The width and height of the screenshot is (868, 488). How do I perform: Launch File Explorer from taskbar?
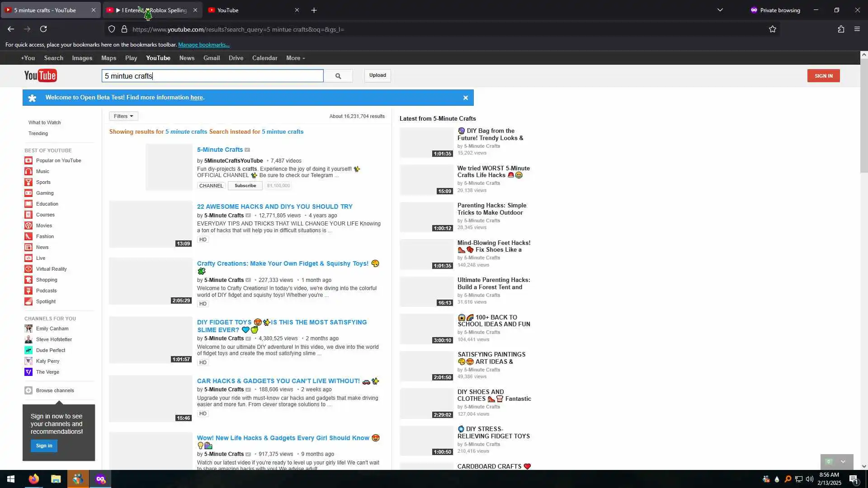[x=56, y=479]
